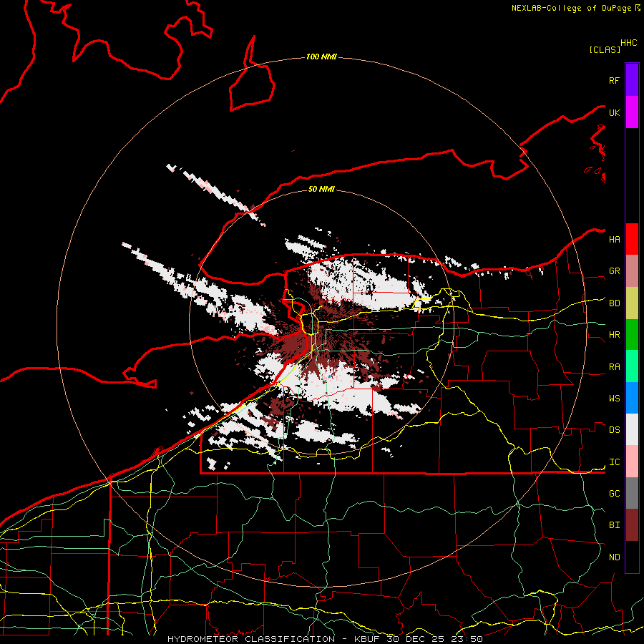Click the GR legend color block
The image size is (644, 644).
point(632,270)
